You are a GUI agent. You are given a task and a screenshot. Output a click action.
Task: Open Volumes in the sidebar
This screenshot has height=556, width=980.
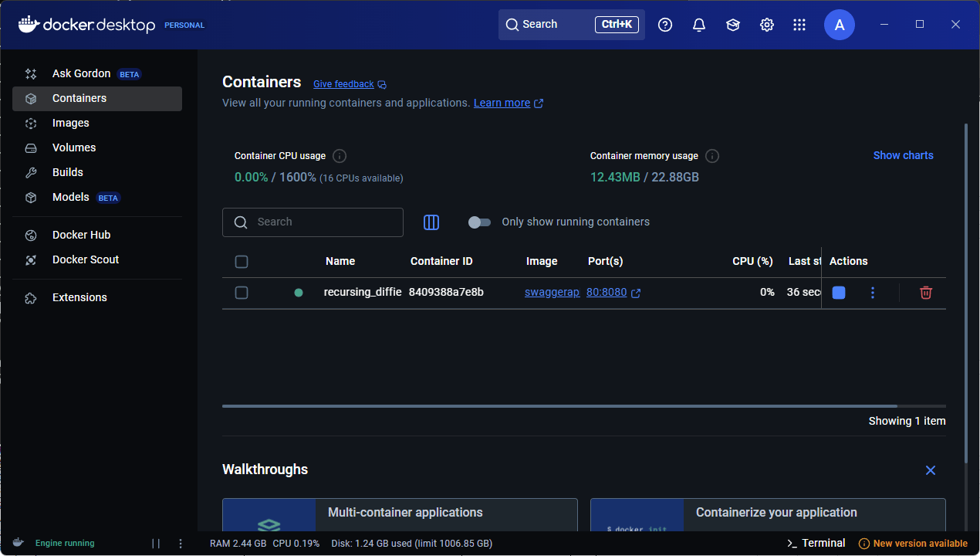74,147
